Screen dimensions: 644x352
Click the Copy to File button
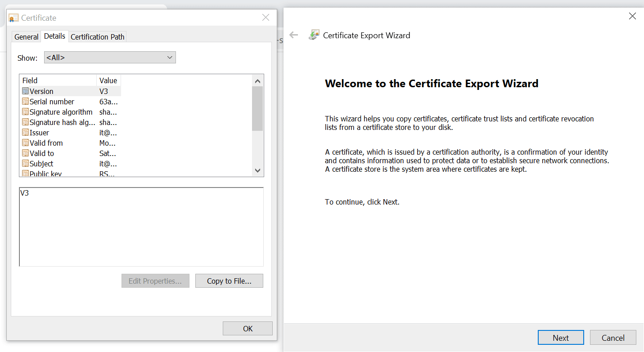(x=229, y=281)
